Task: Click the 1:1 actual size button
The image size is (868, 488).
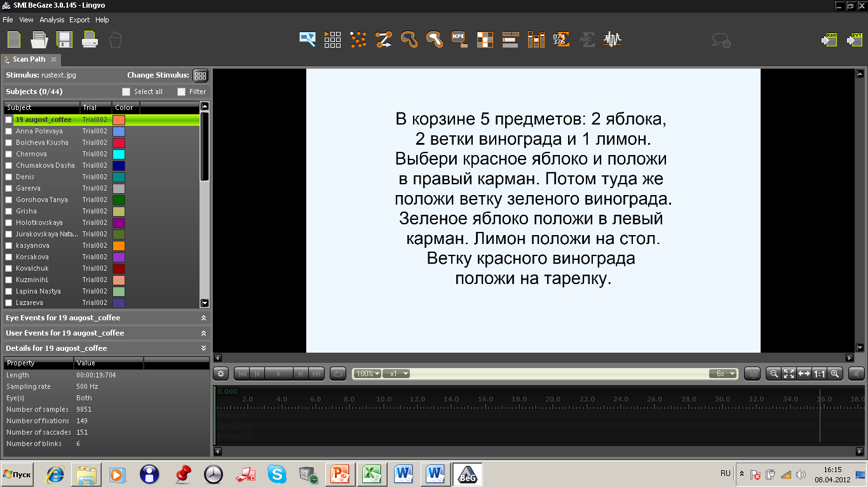Action: (x=820, y=374)
